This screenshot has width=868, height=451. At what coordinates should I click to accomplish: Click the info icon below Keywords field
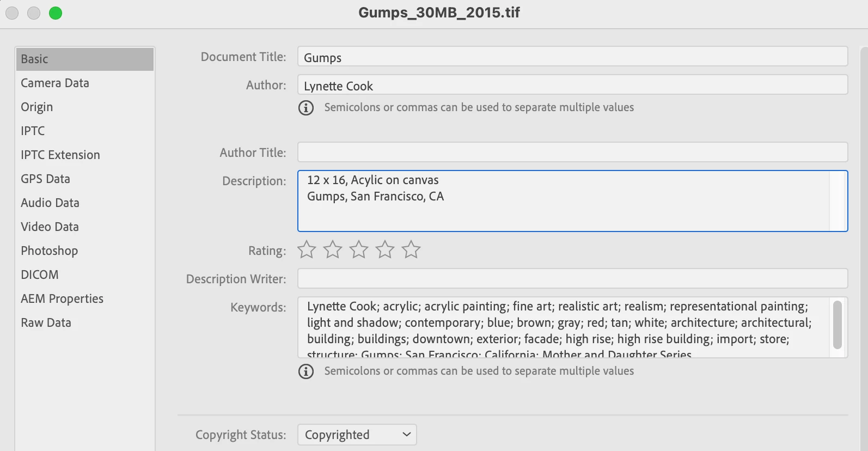coord(306,371)
